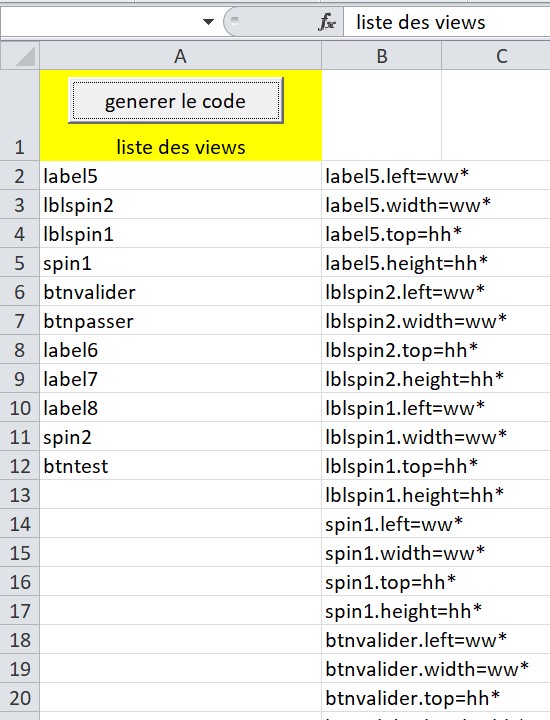550x720 pixels.
Task: Select the yellow 'liste des views' cell
Action: coord(180,115)
